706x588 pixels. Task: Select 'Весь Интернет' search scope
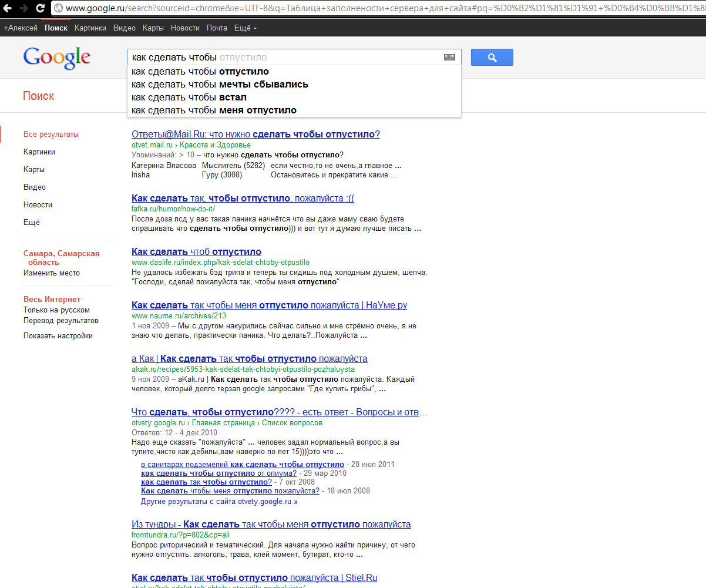[52, 299]
